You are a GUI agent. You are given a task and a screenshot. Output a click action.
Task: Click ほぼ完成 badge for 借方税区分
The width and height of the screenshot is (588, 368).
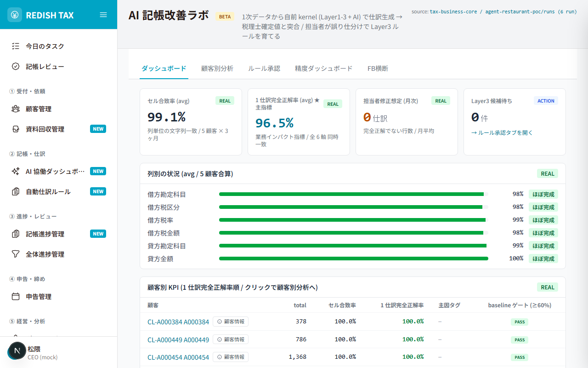(x=543, y=207)
